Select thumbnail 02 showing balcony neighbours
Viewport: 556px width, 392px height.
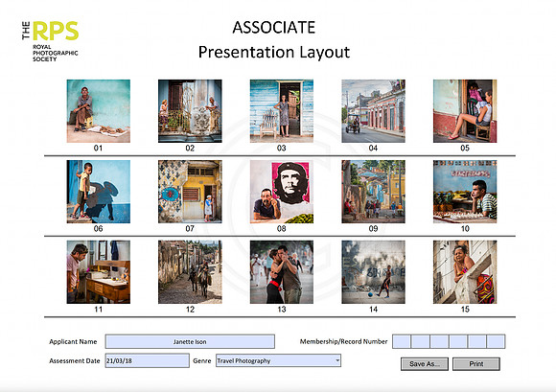(190, 111)
